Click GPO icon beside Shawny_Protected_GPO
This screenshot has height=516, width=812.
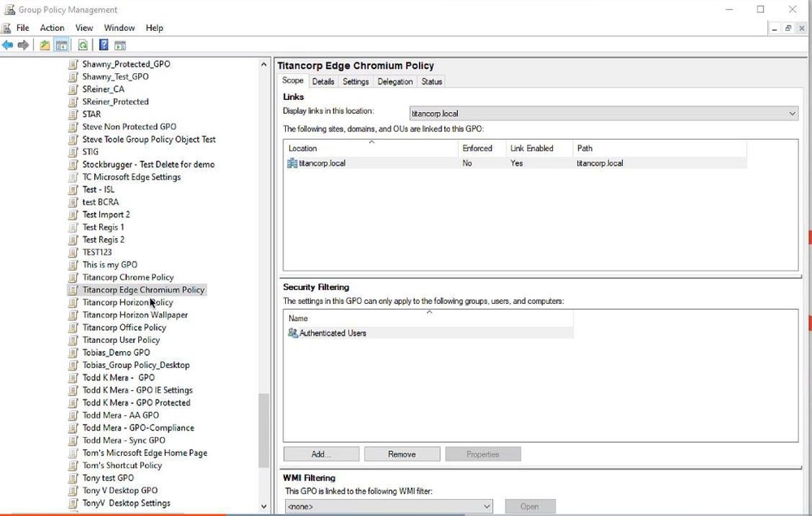point(74,64)
